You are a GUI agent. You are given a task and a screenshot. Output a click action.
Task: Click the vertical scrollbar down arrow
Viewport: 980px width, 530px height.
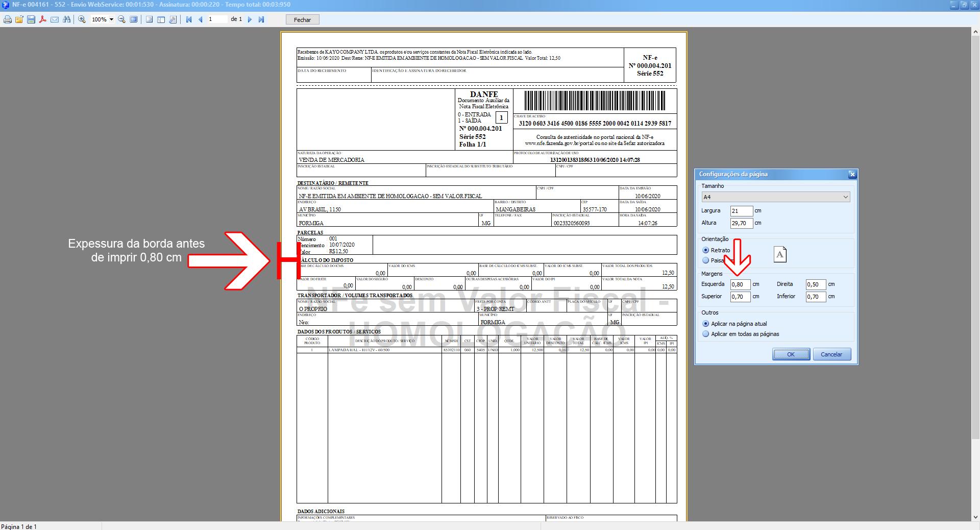975,517
